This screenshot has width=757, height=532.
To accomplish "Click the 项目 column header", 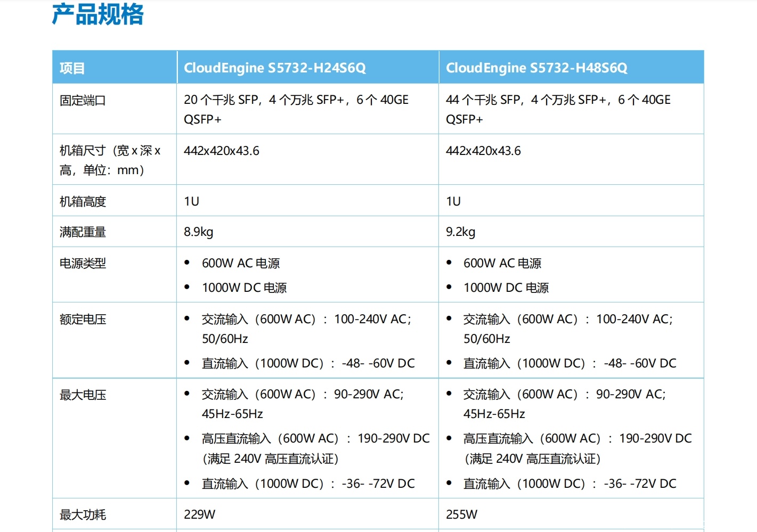I will pos(72,68).
